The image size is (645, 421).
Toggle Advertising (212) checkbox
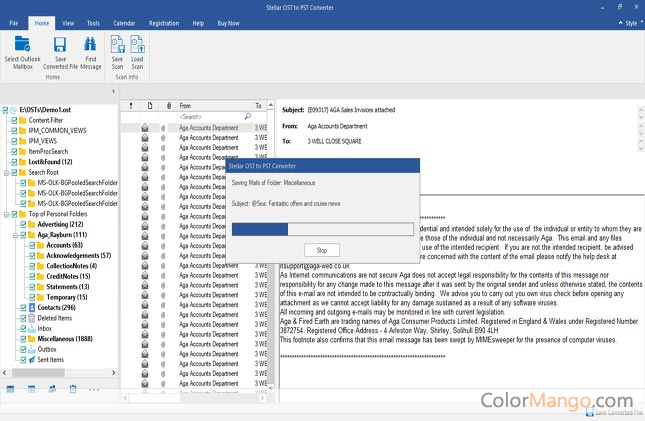(23, 224)
